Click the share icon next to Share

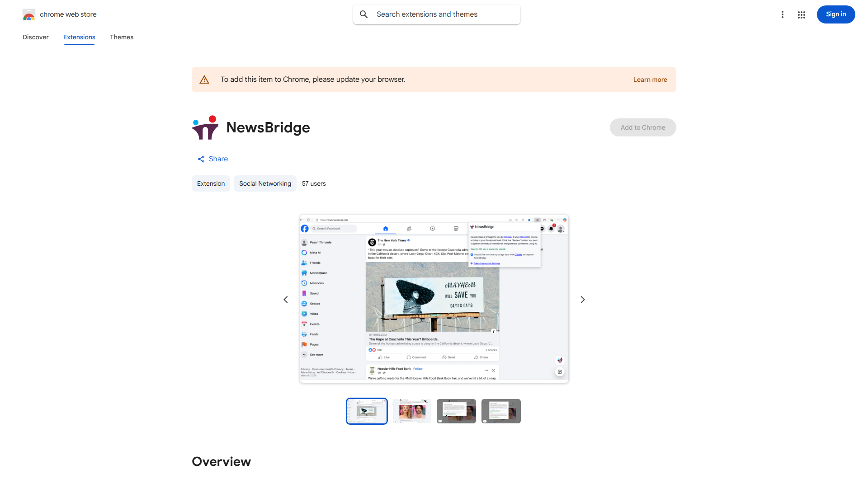pos(201,159)
